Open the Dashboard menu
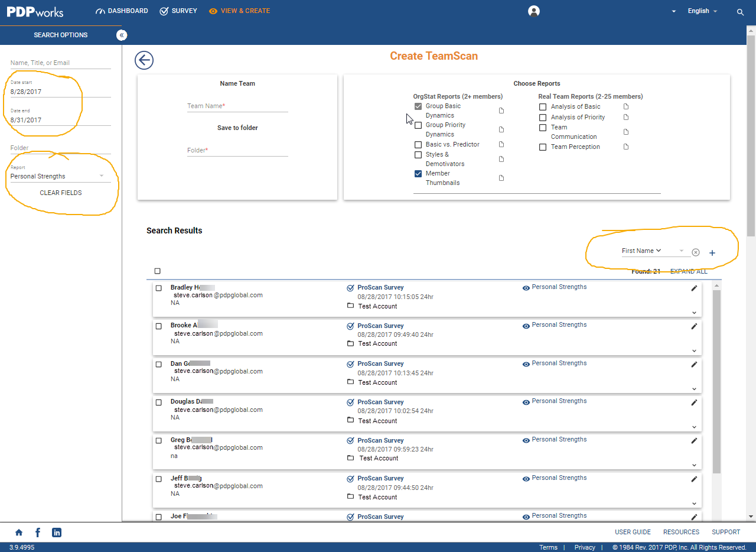Viewport: 756px width, 552px height. click(122, 11)
